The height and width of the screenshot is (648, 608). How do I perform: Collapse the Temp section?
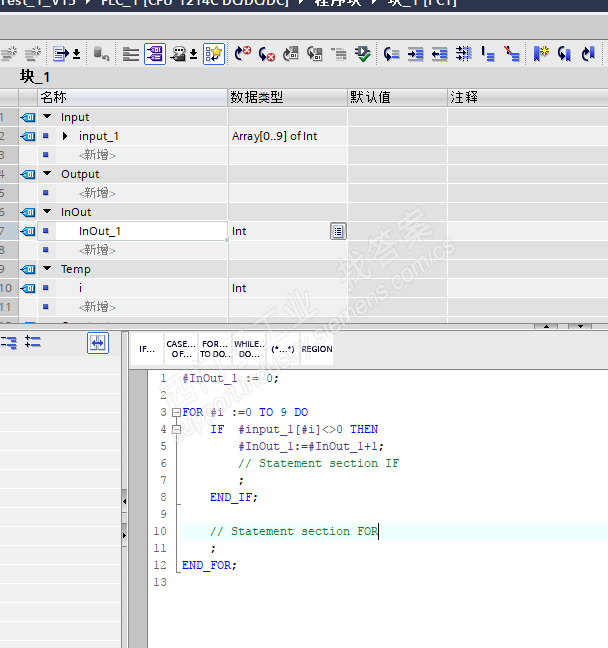(x=47, y=269)
